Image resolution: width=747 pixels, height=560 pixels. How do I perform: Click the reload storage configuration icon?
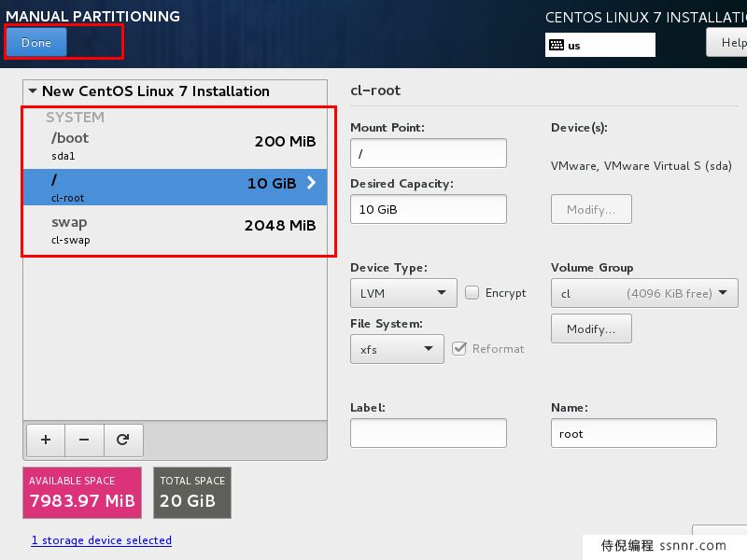point(123,440)
